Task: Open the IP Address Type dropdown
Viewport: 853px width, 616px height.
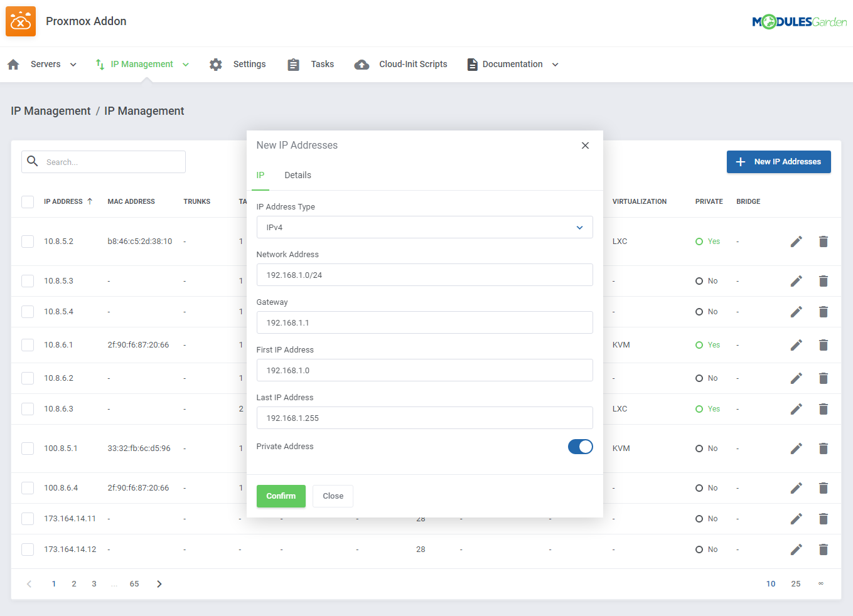Action: coord(424,227)
